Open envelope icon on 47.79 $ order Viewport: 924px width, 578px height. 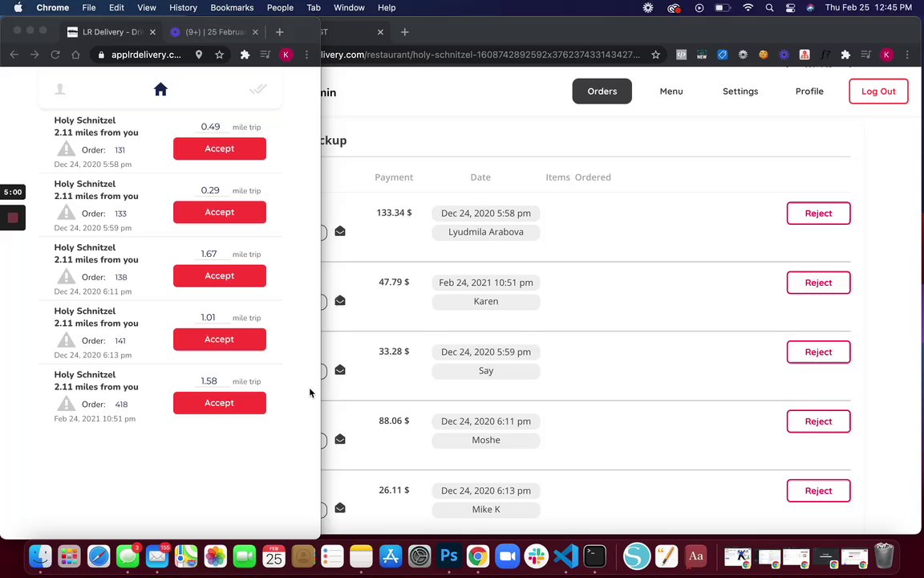click(x=340, y=301)
